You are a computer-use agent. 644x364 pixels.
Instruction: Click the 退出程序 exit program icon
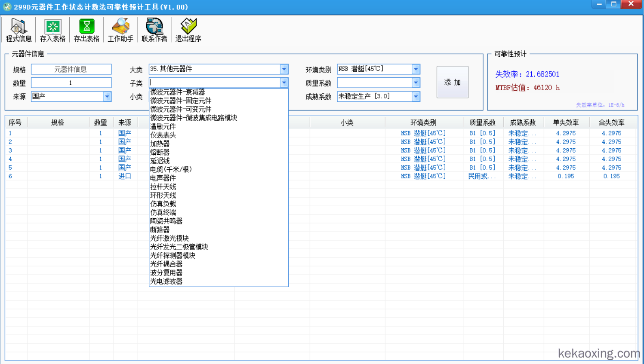188,30
